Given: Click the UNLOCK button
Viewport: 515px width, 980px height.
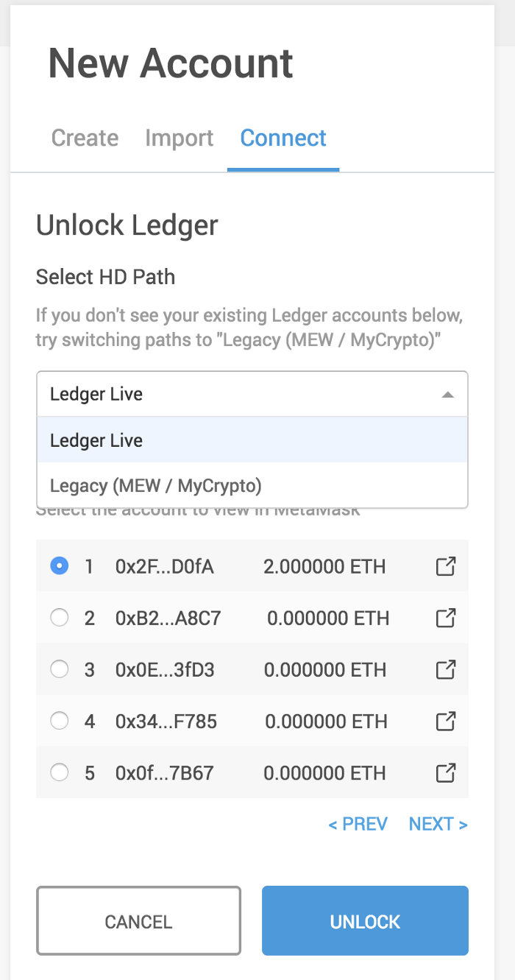Looking at the screenshot, I should pos(365,921).
